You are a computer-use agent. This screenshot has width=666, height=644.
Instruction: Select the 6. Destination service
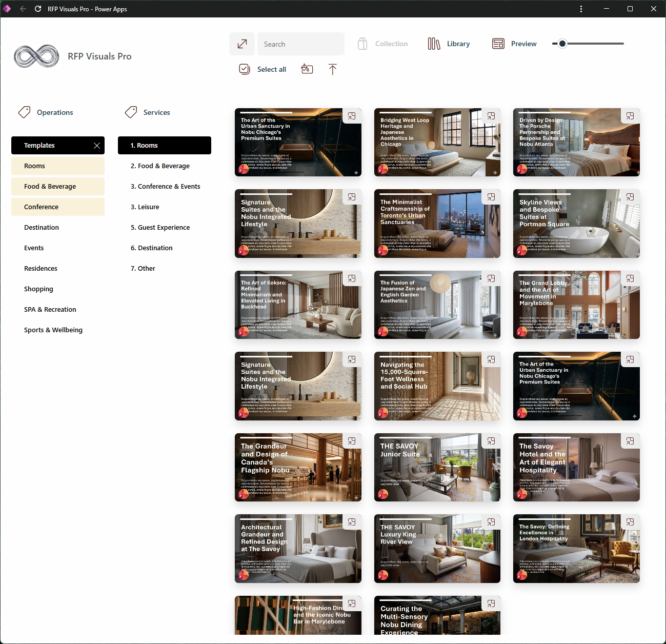click(x=165, y=248)
